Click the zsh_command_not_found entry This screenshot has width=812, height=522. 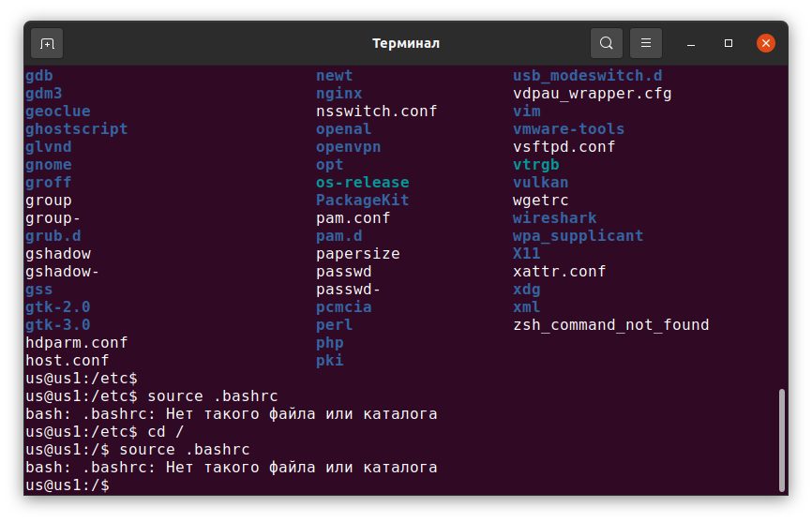(x=611, y=325)
